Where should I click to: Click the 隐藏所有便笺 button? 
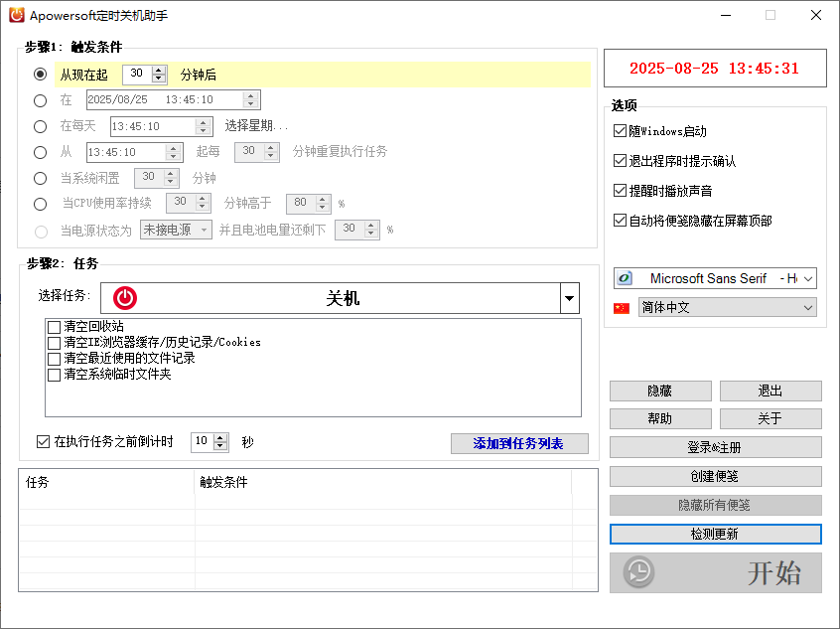pyautogui.click(x=715, y=505)
